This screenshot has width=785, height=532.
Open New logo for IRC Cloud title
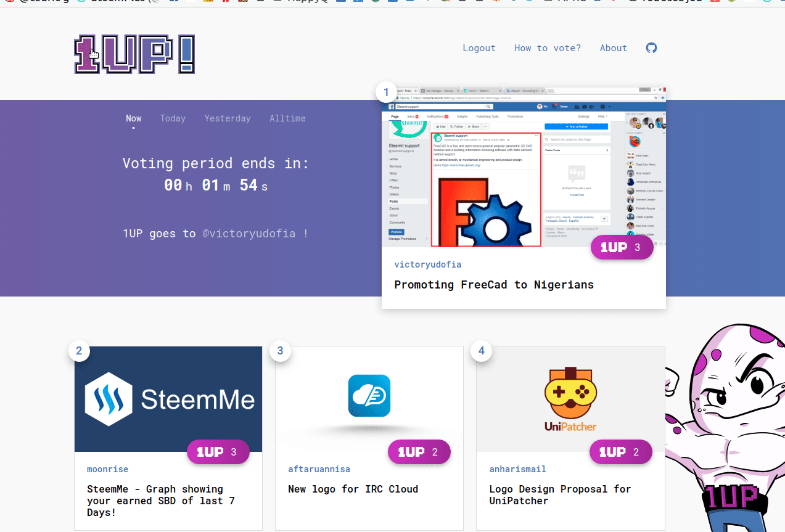353,489
